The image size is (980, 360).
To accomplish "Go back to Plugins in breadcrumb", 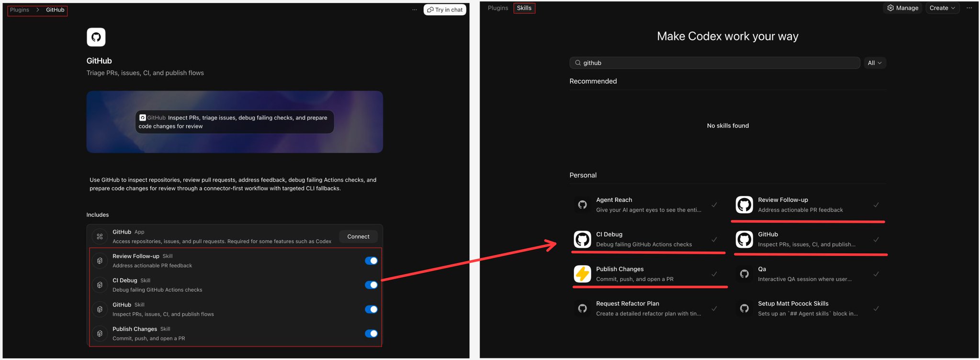I will click(20, 10).
